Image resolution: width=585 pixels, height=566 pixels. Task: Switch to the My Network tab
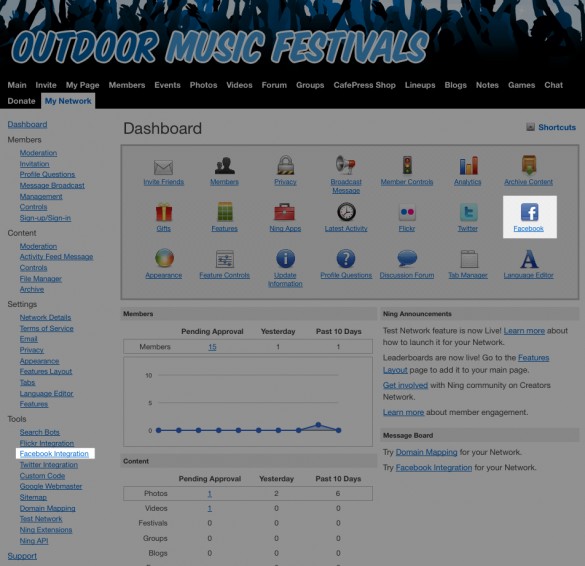[68, 101]
